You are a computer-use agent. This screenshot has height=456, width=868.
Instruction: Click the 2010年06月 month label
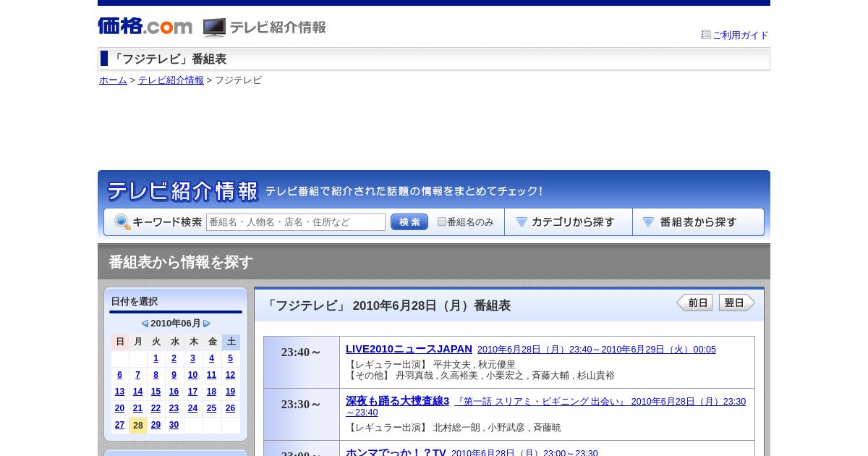(176, 324)
